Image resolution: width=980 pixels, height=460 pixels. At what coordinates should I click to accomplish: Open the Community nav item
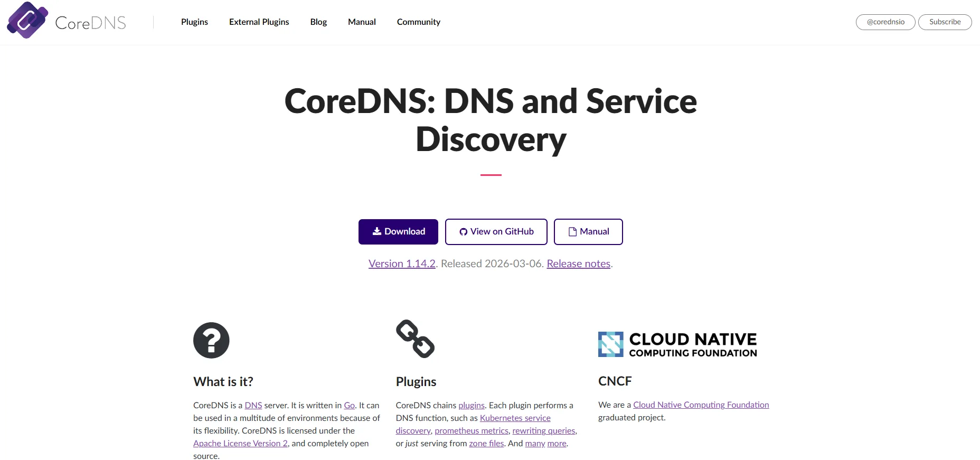(x=419, y=22)
